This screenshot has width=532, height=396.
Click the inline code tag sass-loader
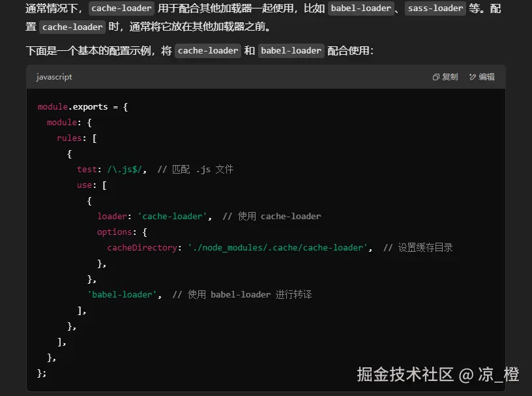pyautogui.click(x=436, y=8)
